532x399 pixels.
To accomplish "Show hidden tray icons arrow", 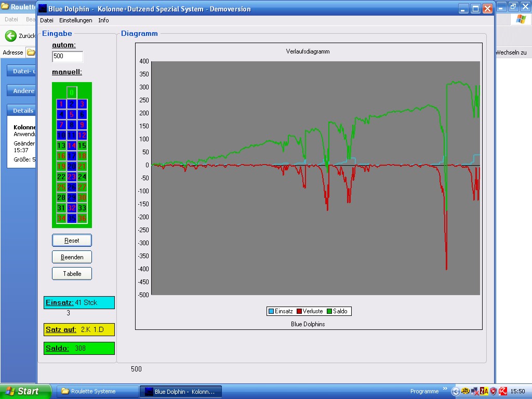I will point(455,392).
